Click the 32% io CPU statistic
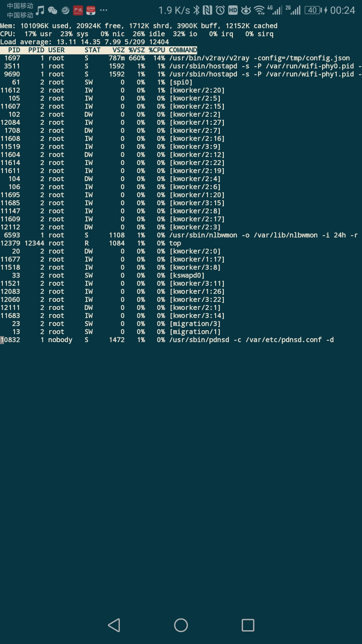The image size is (362, 644). point(185,34)
